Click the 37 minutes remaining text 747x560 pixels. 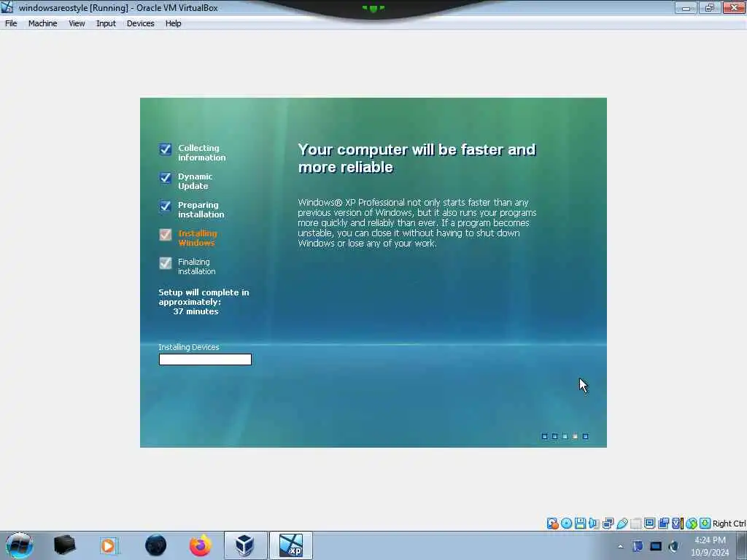point(196,311)
